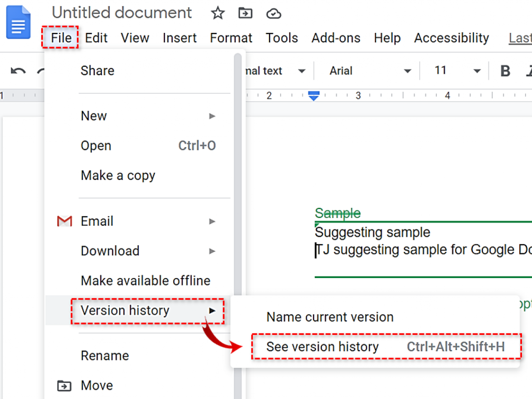Enable Make available offline
532x399 pixels.
click(x=145, y=280)
